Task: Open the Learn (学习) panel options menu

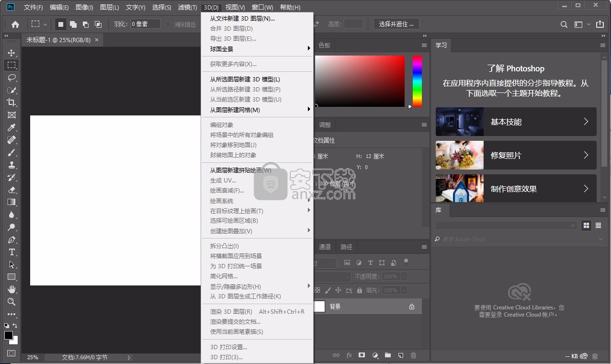Action: [603, 45]
